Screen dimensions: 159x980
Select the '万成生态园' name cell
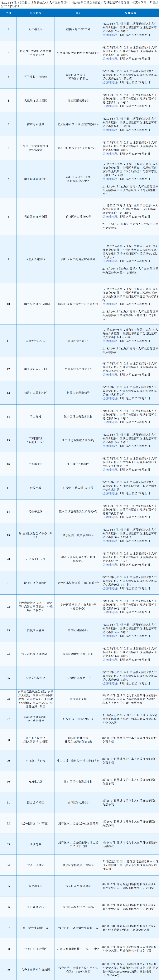35,781
